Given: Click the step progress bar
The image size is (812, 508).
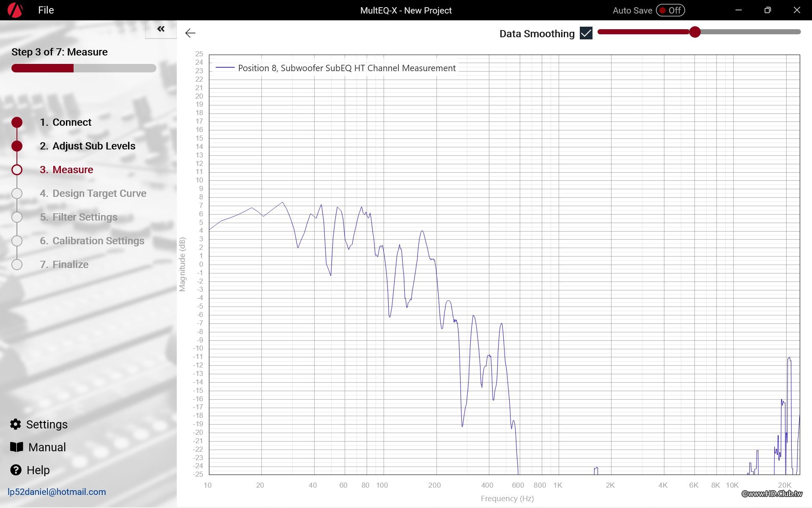Looking at the screenshot, I should pos(84,68).
